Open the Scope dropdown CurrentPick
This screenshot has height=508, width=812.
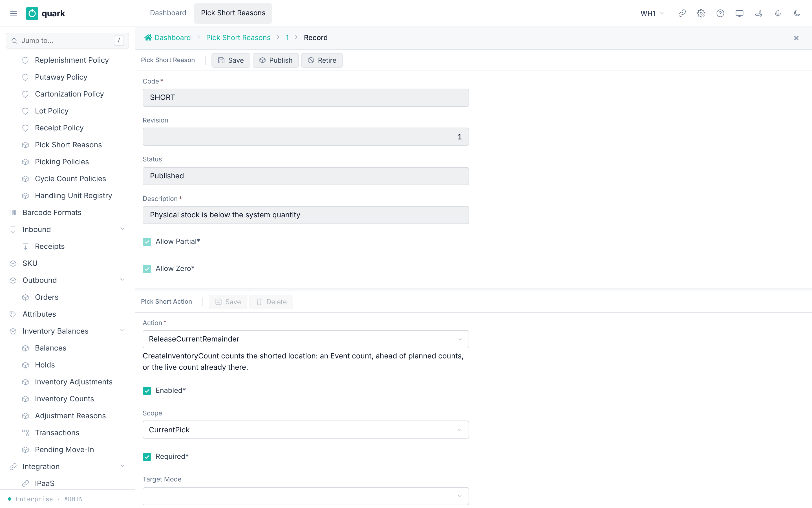point(306,430)
